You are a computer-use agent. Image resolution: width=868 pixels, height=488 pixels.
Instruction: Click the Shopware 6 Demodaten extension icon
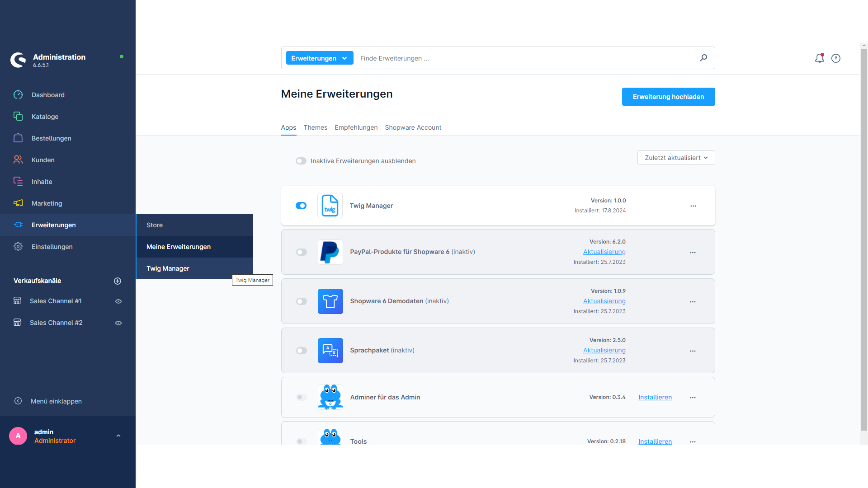pyautogui.click(x=330, y=301)
